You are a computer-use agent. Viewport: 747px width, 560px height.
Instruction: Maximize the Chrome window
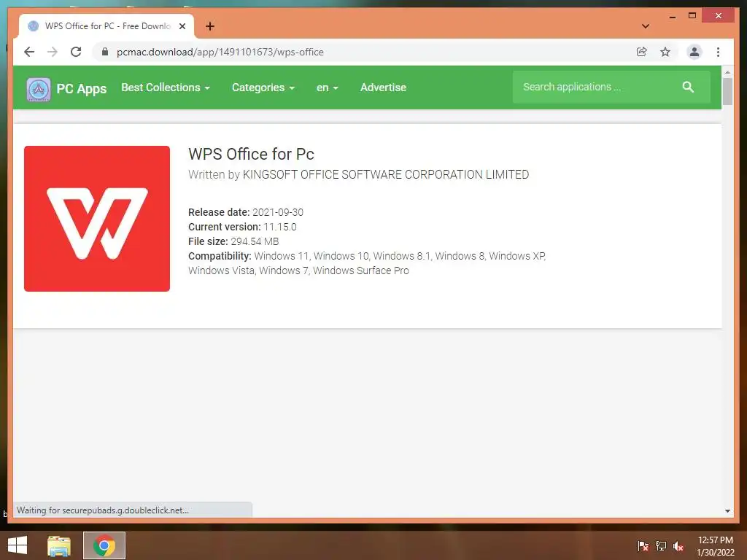tap(692, 16)
